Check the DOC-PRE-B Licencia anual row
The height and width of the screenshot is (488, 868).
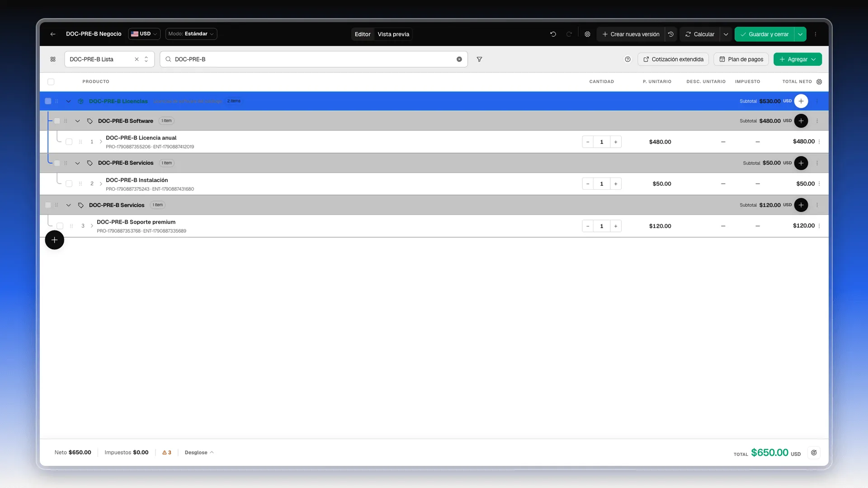tap(69, 141)
